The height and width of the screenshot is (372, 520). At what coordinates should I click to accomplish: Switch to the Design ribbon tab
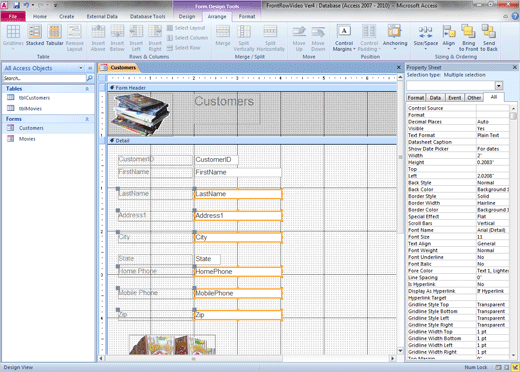click(x=187, y=16)
